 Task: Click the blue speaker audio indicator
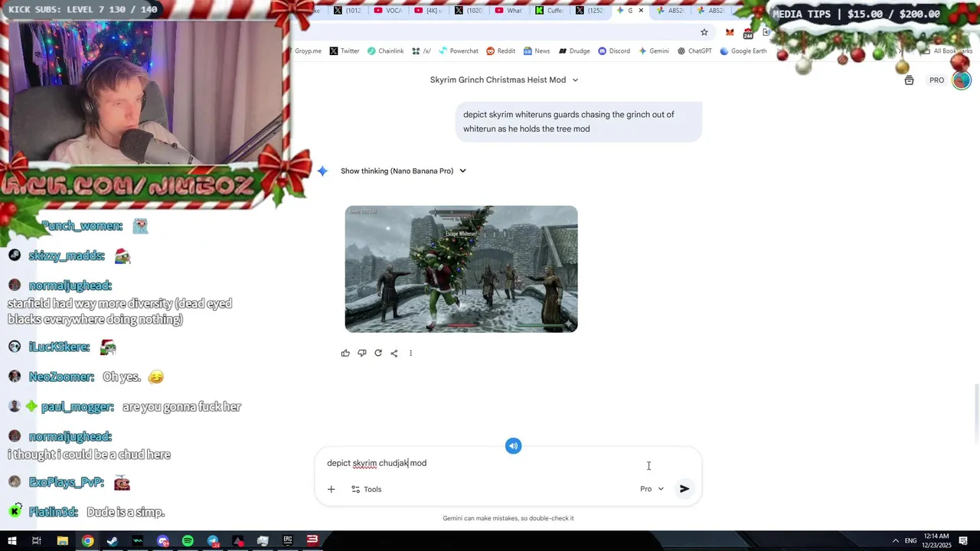pos(513,446)
